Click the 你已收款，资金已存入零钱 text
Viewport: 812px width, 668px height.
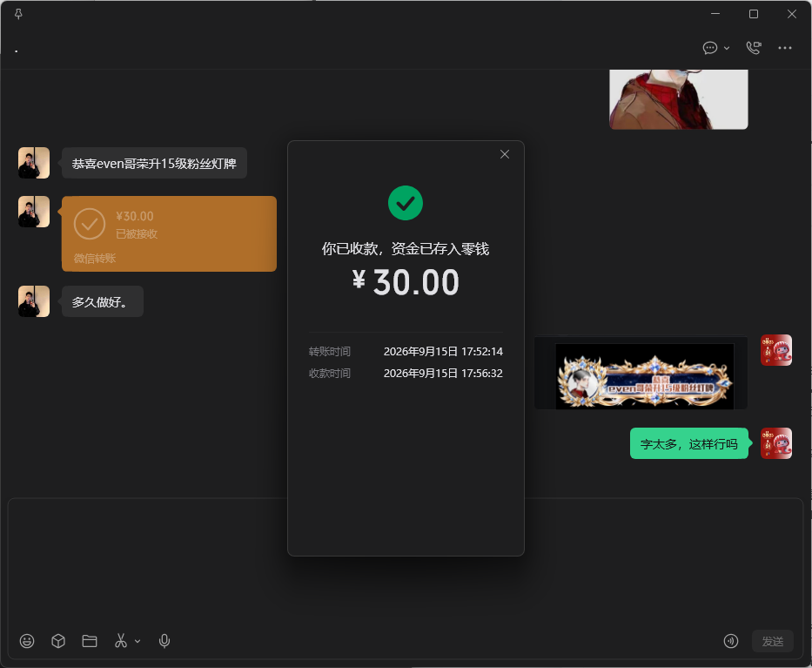[406, 249]
